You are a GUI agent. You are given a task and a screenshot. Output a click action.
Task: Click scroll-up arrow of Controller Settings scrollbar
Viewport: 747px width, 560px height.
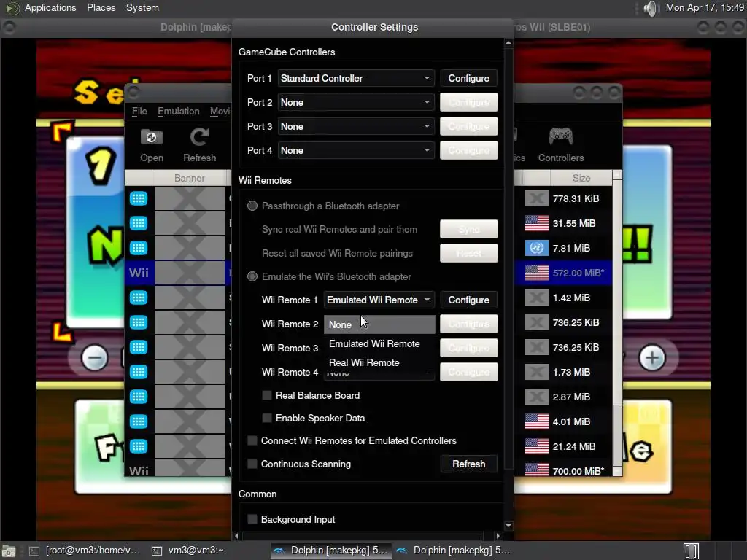pos(508,43)
